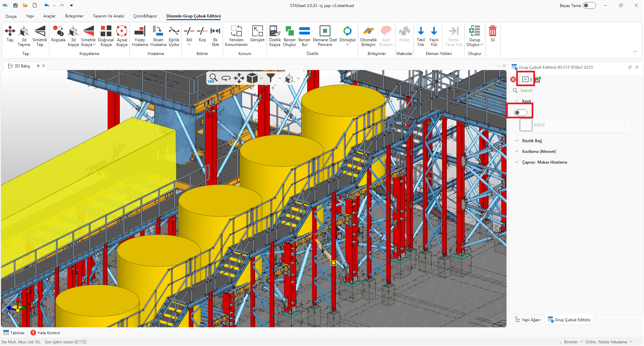Select the Açısal Kopya tool
The image size is (644, 346).
122,32
